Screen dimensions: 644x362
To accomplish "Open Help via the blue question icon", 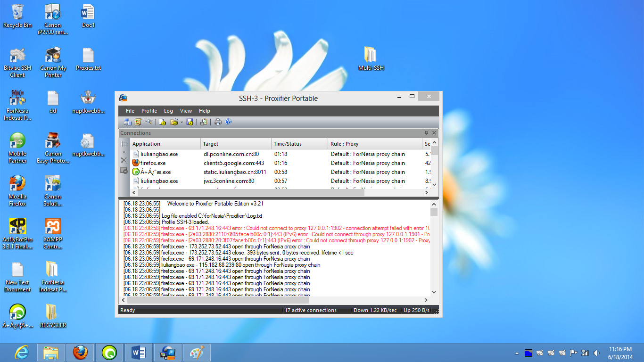I will point(228,122).
